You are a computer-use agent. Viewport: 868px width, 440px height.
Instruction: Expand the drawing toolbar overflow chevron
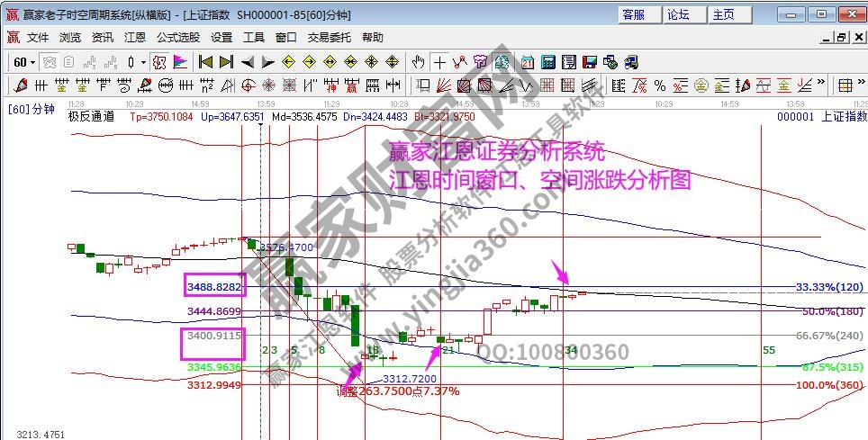click(x=821, y=84)
